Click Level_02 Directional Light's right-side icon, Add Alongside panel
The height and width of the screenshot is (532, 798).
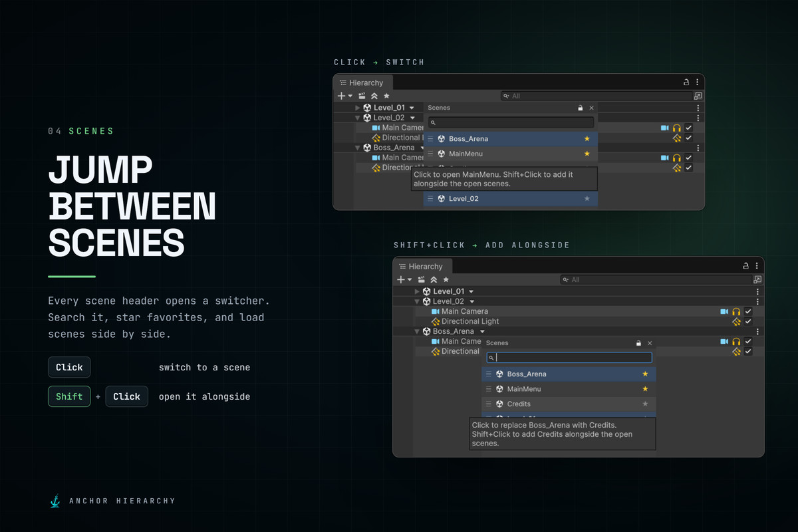click(x=736, y=321)
